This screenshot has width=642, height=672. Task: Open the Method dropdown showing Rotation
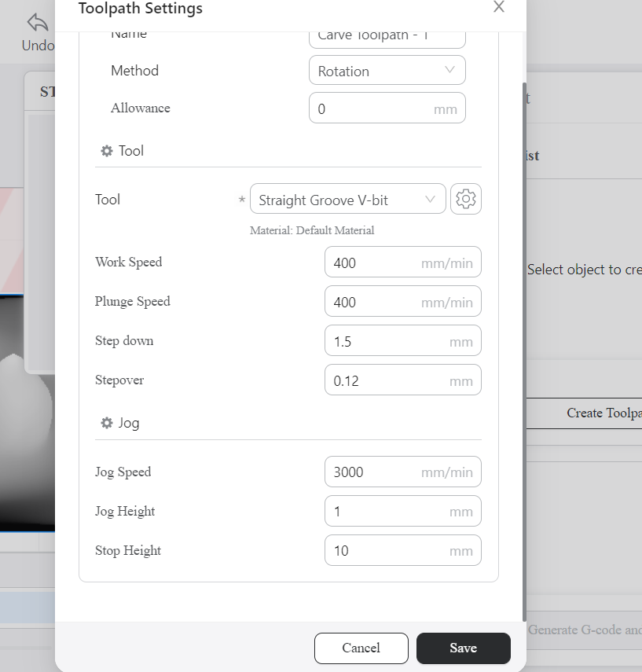pyautogui.click(x=387, y=70)
